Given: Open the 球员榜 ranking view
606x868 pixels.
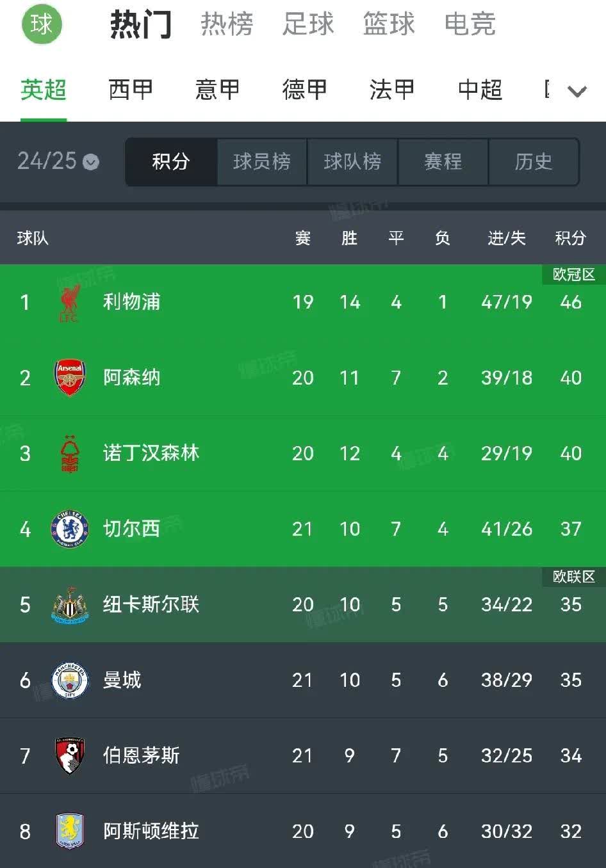Looking at the screenshot, I should coord(262,162).
